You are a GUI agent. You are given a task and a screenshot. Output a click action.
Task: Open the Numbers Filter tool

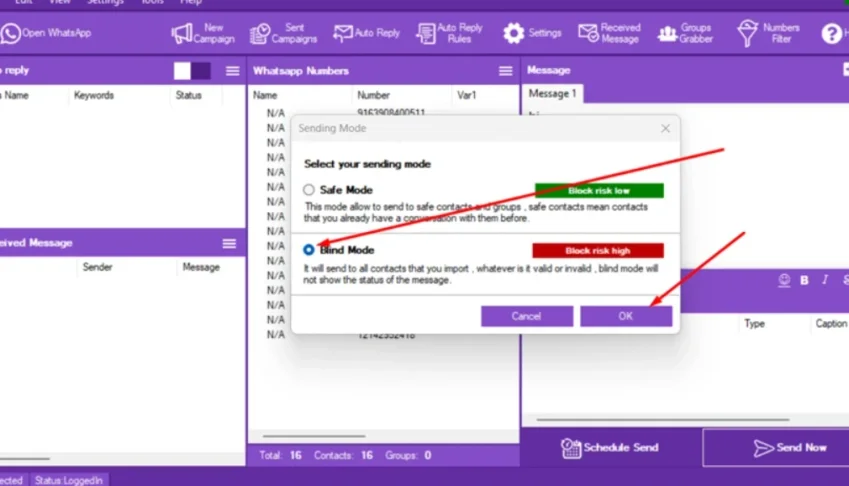pos(768,33)
